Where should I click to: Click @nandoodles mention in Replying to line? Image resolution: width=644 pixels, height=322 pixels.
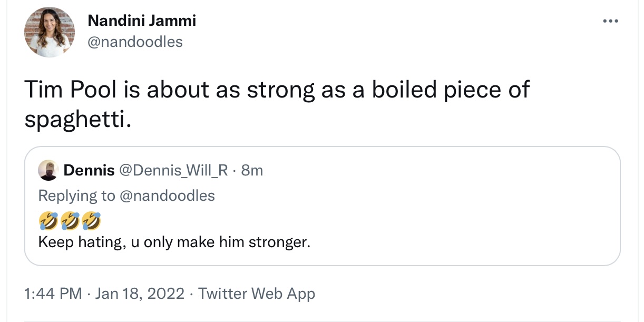[167, 196]
